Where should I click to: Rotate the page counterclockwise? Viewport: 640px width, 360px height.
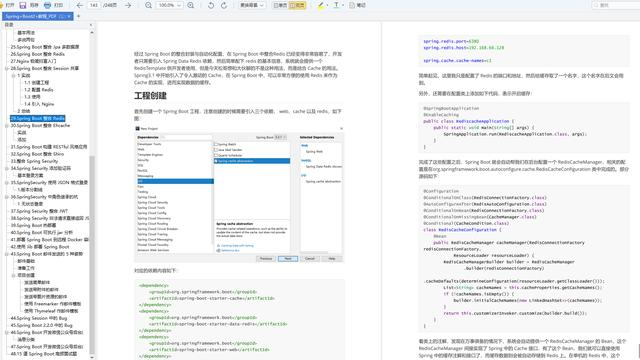pyautogui.click(x=211, y=5)
